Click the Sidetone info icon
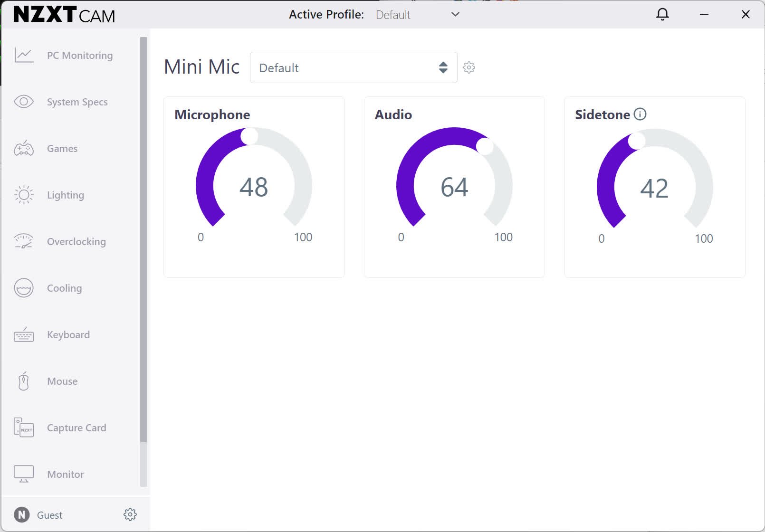The width and height of the screenshot is (765, 532). (640, 114)
